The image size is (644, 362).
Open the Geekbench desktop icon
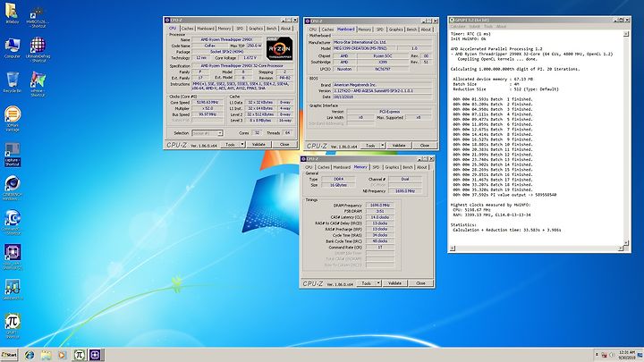(x=13, y=290)
